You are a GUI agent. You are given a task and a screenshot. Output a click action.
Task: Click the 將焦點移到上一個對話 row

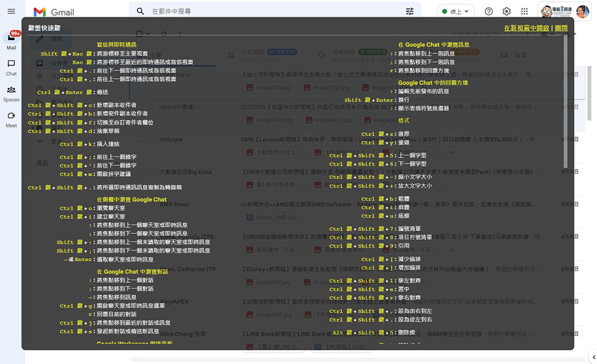coord(121,280)
